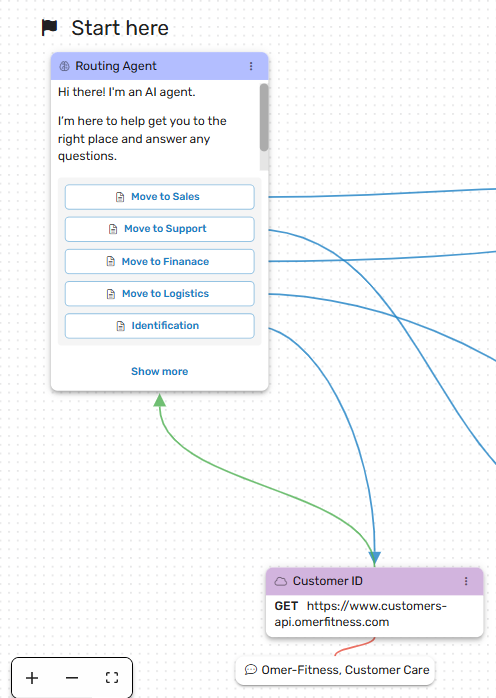The image size is (496, 698).
Task: Click the Start here flag icon
Action: pyautogui.click(x=49, y=28)
